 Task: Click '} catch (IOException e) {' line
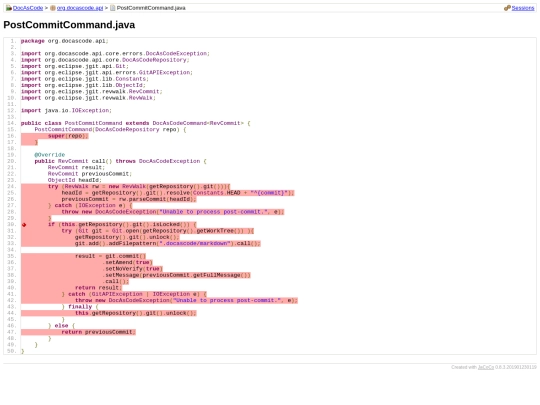(x=90, y=205)
